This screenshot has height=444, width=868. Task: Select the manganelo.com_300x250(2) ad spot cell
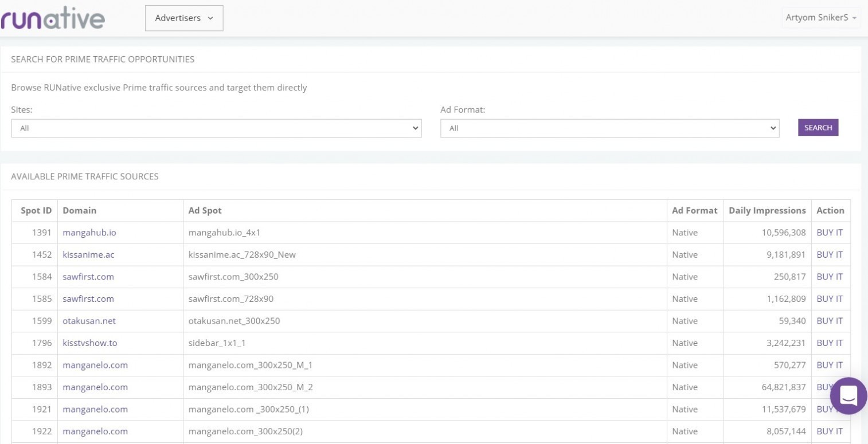425,431
